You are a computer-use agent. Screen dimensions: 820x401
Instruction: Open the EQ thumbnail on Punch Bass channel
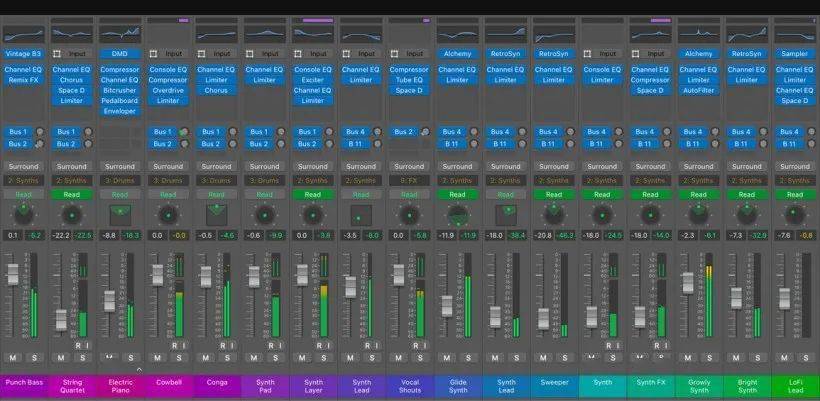(x=24, y=35)
